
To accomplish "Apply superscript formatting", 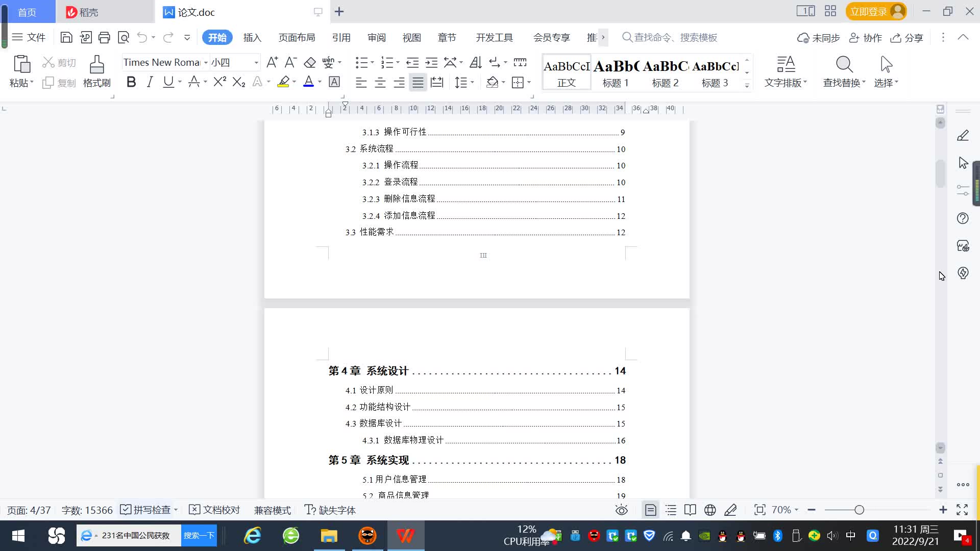I will coord(219,82).
